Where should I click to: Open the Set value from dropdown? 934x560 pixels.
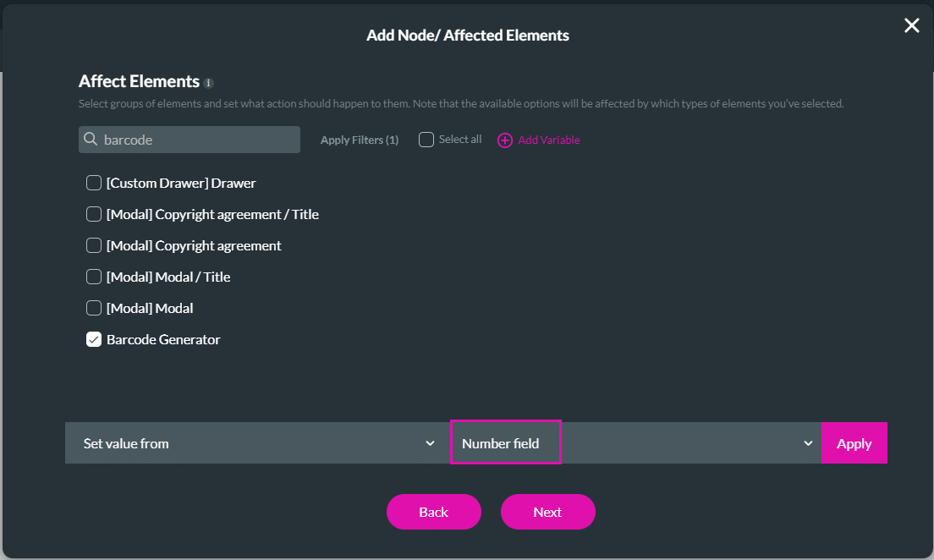257,443
